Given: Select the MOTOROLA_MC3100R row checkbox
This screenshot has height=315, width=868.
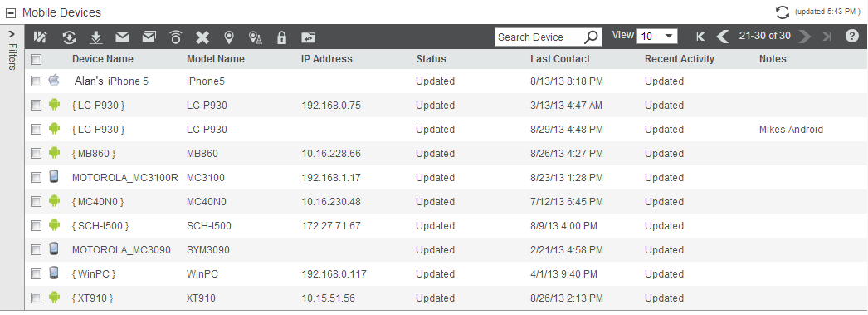Looking at the screenshot, I should [36, 178].
